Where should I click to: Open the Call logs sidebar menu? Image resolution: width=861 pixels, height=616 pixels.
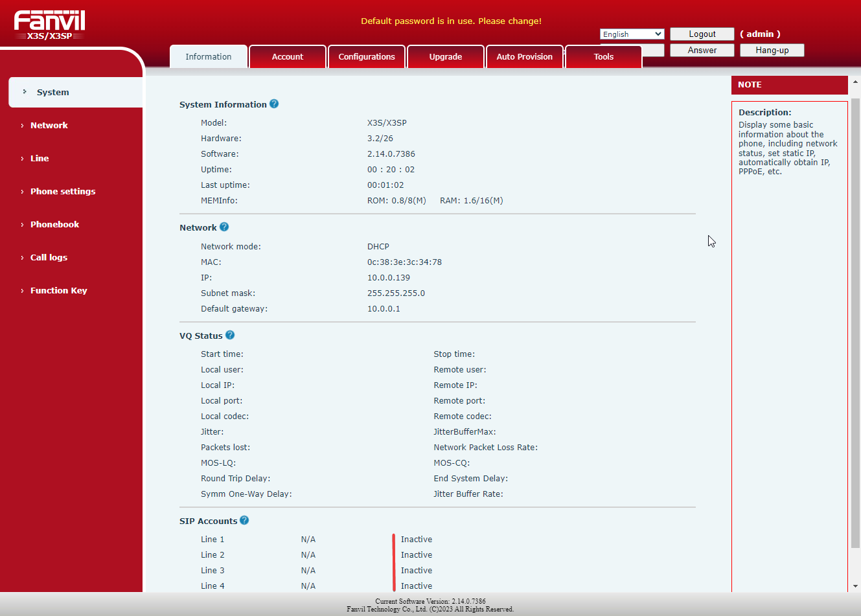48,257
